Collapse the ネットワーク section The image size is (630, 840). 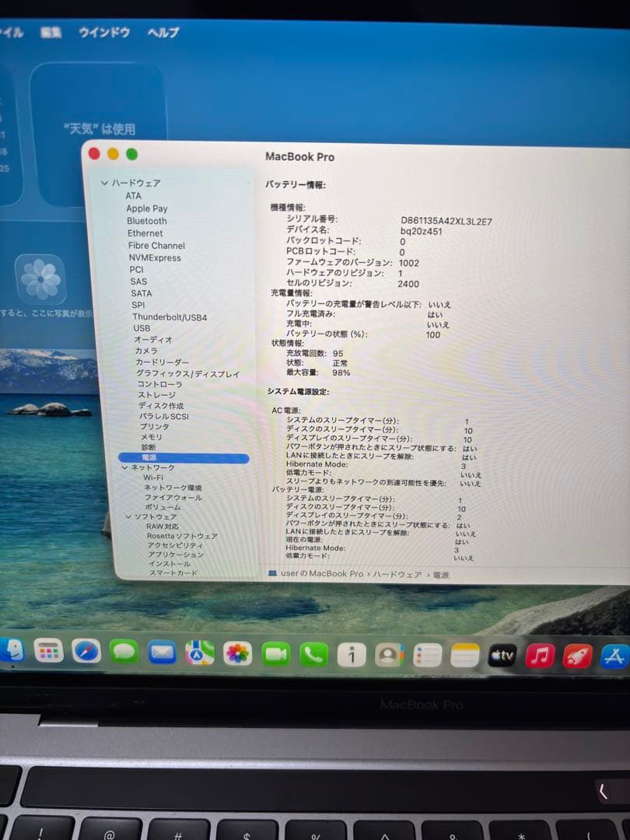point(124,467)
